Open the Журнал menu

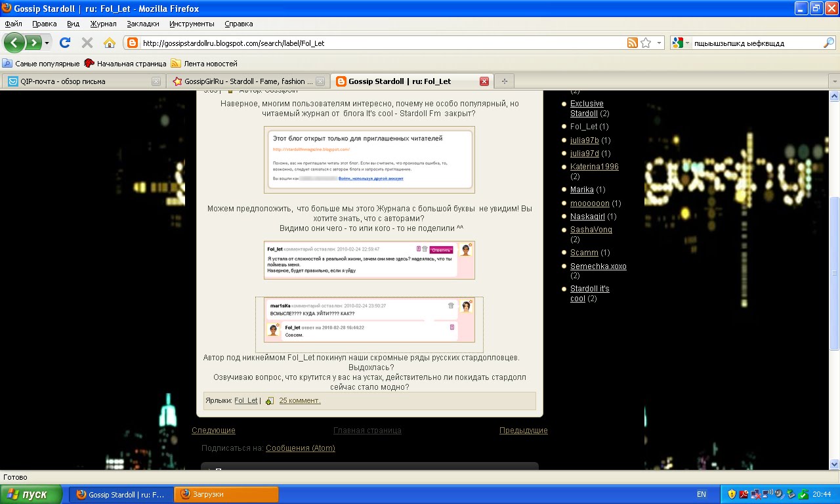pyautogui.click(x=103, y=24)
